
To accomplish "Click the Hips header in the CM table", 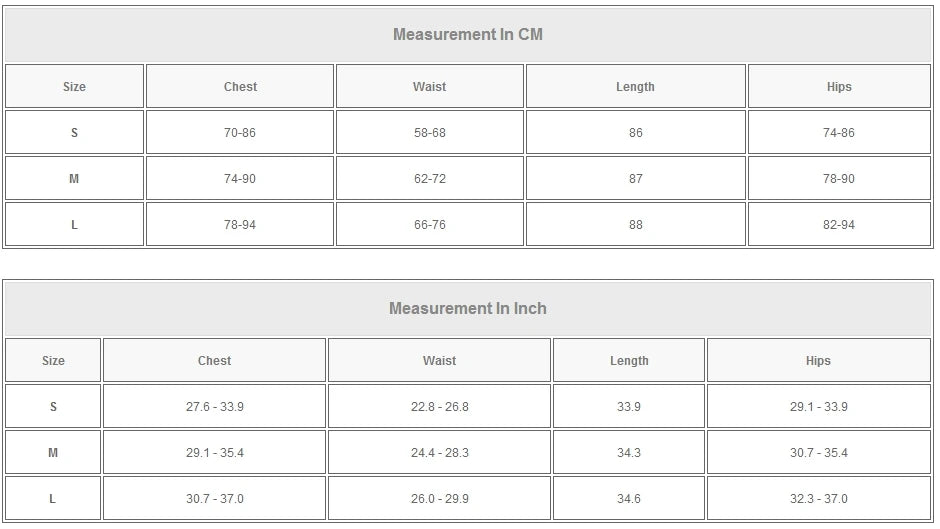I will (839, 87).
